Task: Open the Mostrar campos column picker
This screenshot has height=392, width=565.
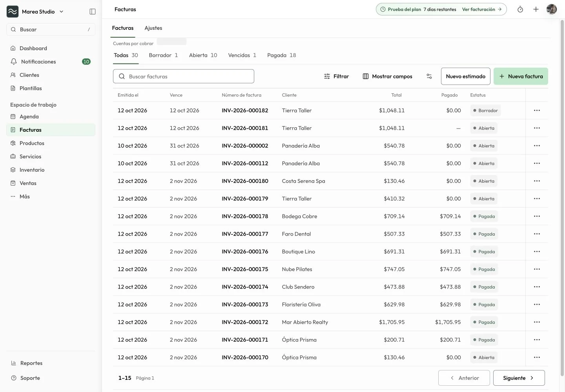Action: (387, 76)
